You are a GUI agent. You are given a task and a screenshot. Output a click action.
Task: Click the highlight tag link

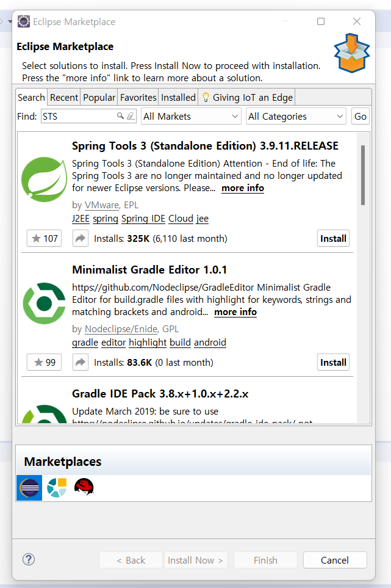click(148, 343)
